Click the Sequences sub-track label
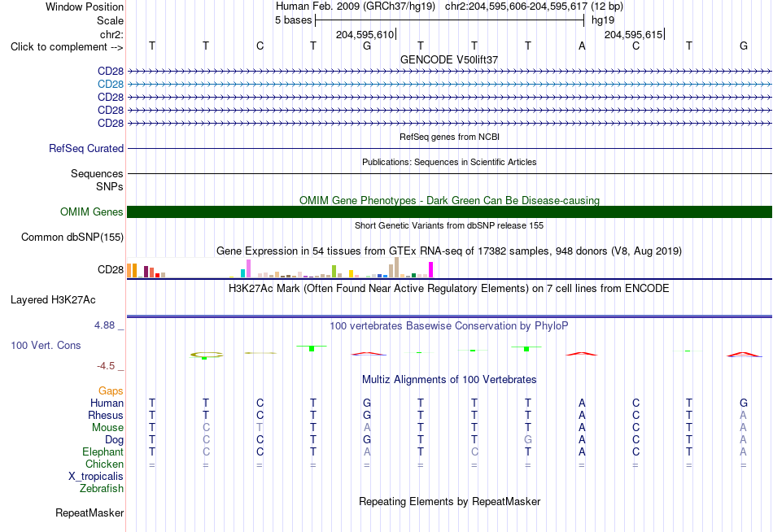 click(97, 173)
